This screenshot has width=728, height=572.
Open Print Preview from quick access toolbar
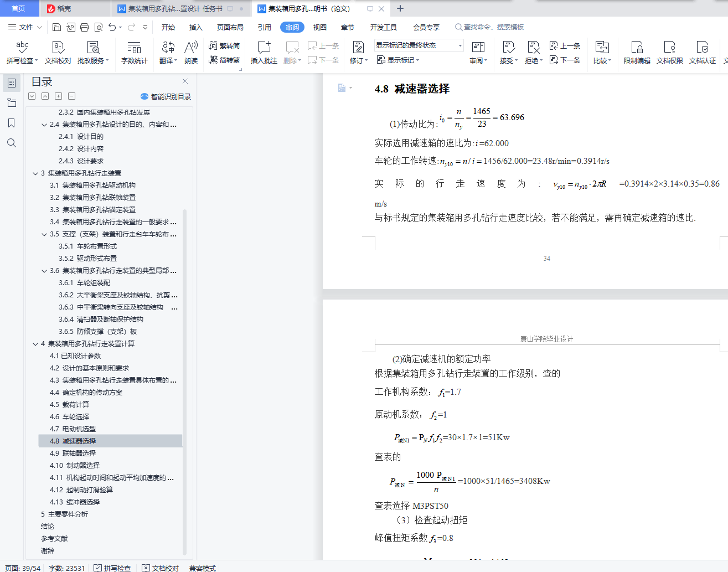99,27
